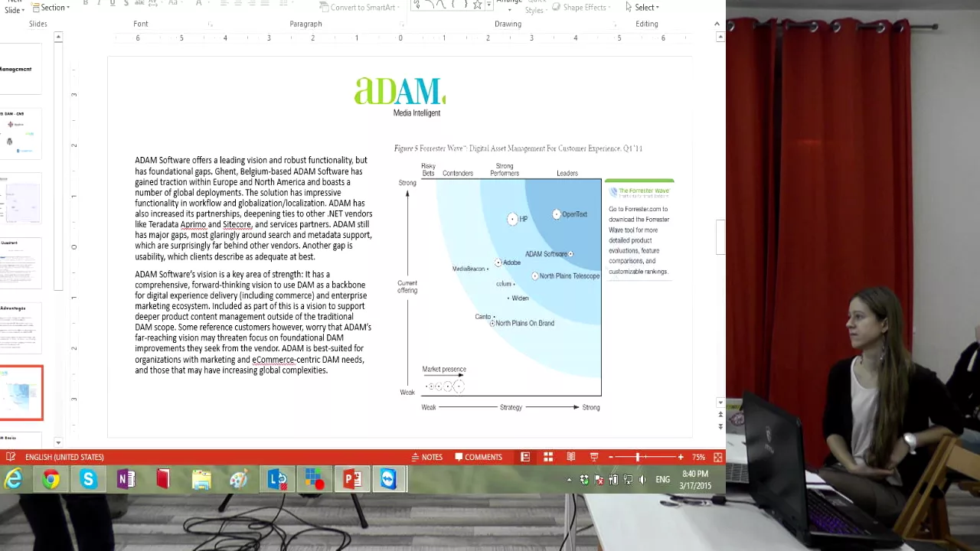Toggle Strikethrough formatting
The image size is (980, 551).
pyautogui.click(x=141, y=3)
